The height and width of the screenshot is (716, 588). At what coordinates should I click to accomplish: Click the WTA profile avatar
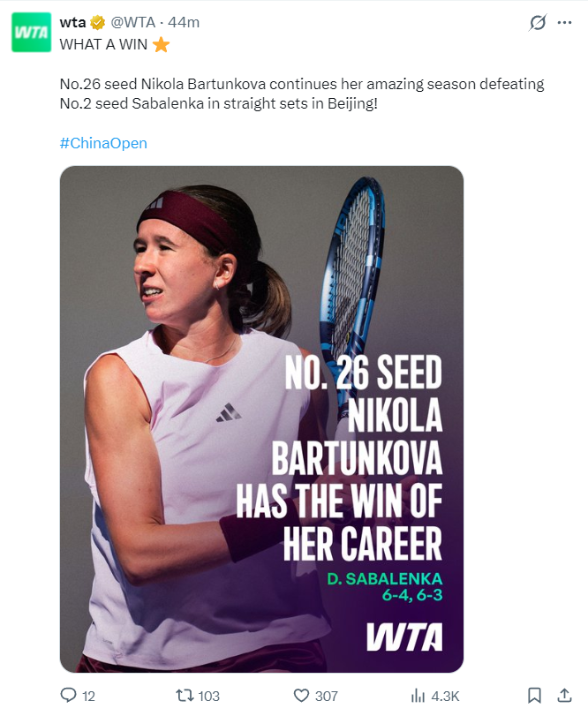coord(32,32)
